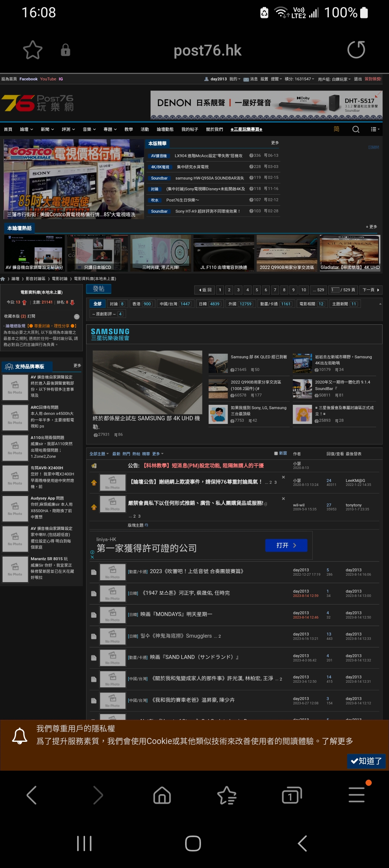Open the 教學 nav menu item
This screenshot has width=389, height=868.
(129, 129)
